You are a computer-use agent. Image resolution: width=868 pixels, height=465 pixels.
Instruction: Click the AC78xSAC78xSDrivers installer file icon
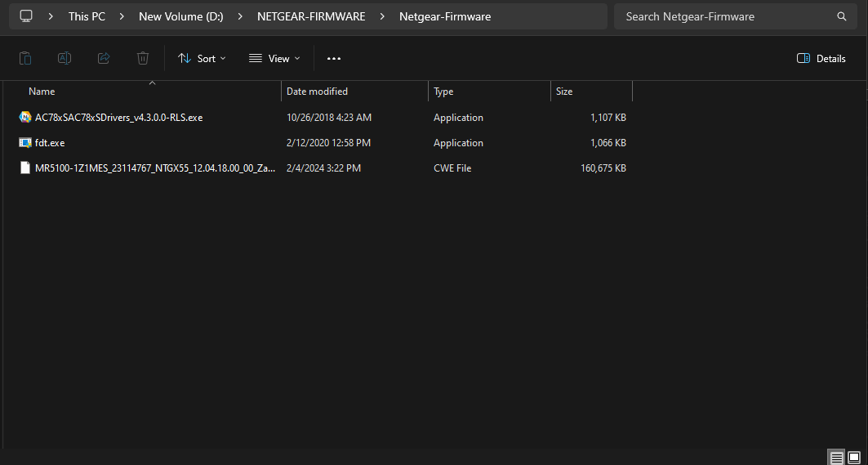(x=25, y=117)
